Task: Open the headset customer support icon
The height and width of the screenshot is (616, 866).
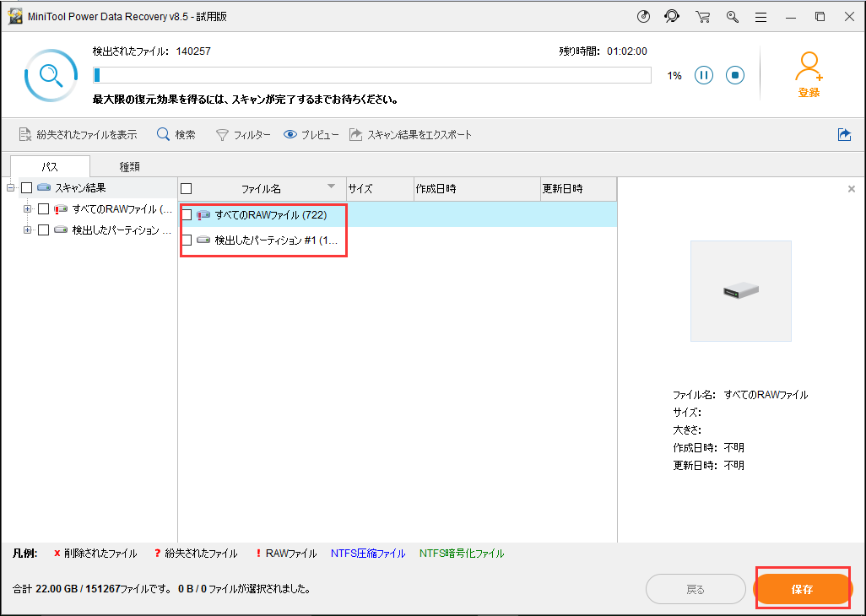Action: [x=672, y=16]
